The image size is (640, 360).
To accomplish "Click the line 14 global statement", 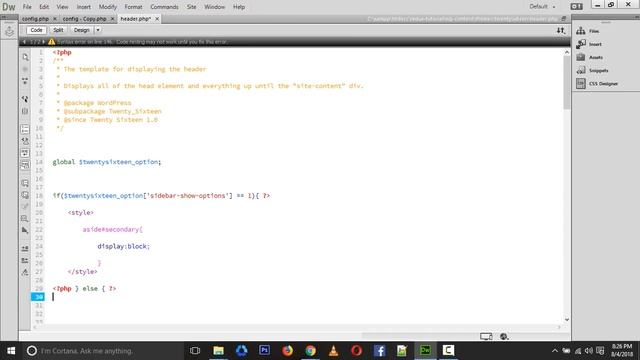I will pyautogui.click(x=107, y=162).
